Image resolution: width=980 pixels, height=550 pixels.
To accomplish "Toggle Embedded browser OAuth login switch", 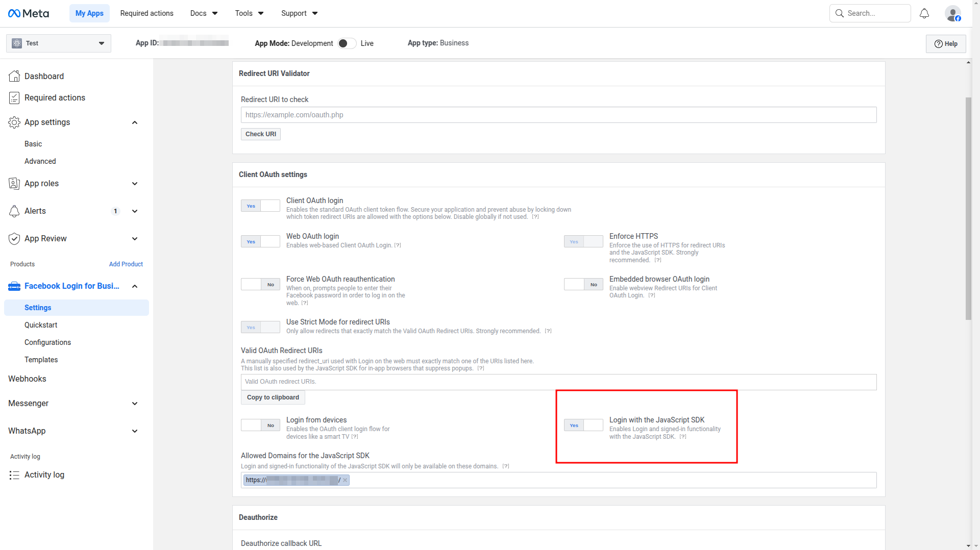I will click(x=583, y=284).
